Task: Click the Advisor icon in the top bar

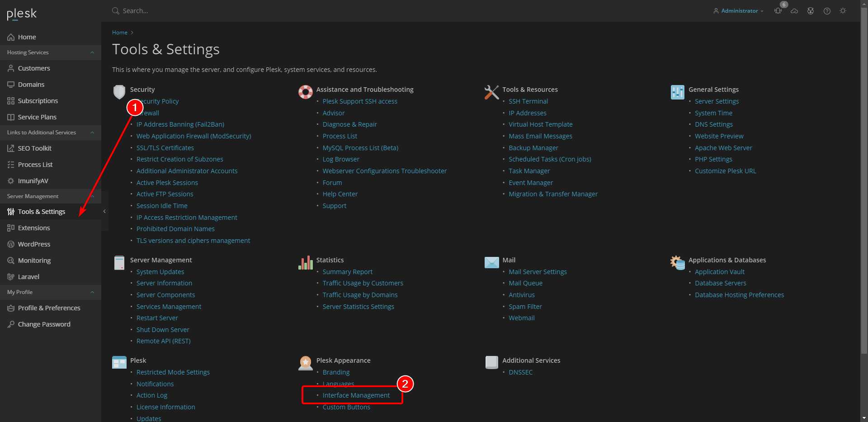Action: [x=811, y=11]
